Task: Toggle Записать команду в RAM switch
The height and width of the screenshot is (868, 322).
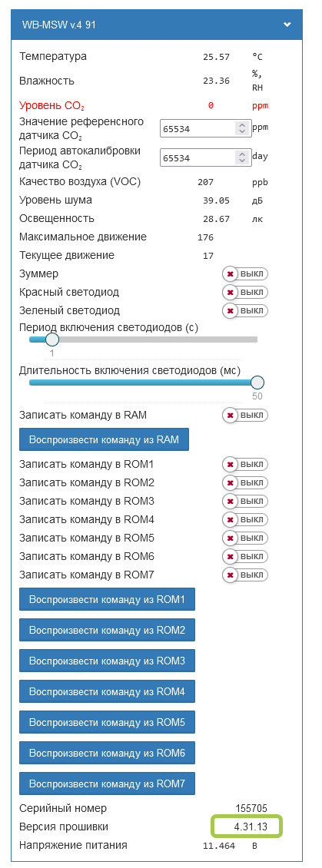Action: click(x=245, y=415)
